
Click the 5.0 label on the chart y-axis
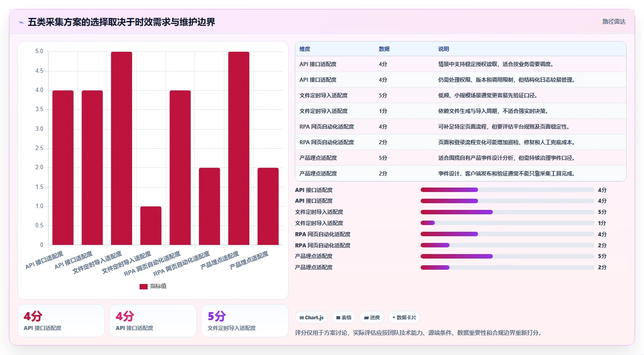tap(39, 51)
